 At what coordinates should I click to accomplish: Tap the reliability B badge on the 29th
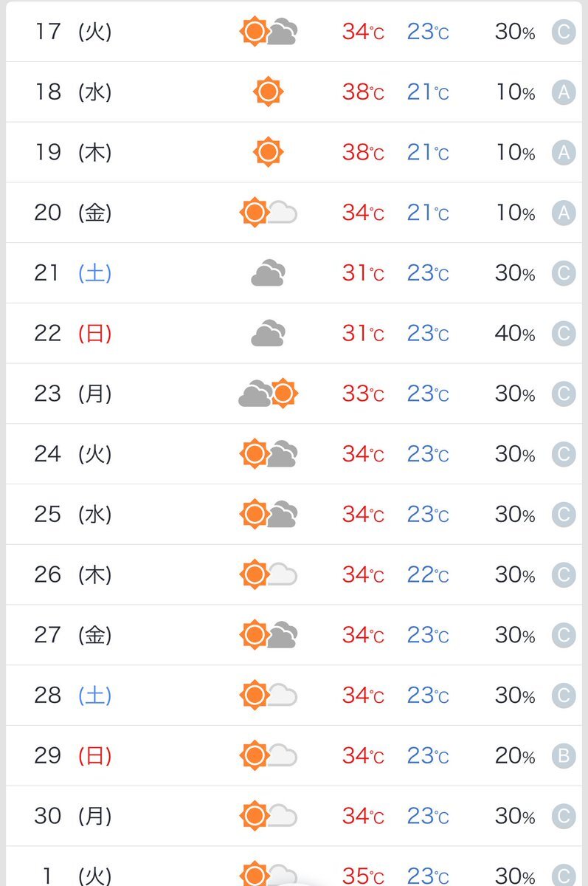click(x=564, y=755)
